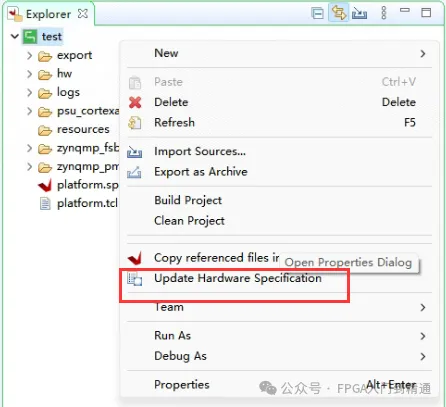The height and width of the screenshot is (407, 446).
Task: Click the psu_cortexa folder icon
Action: coord(45,112)
